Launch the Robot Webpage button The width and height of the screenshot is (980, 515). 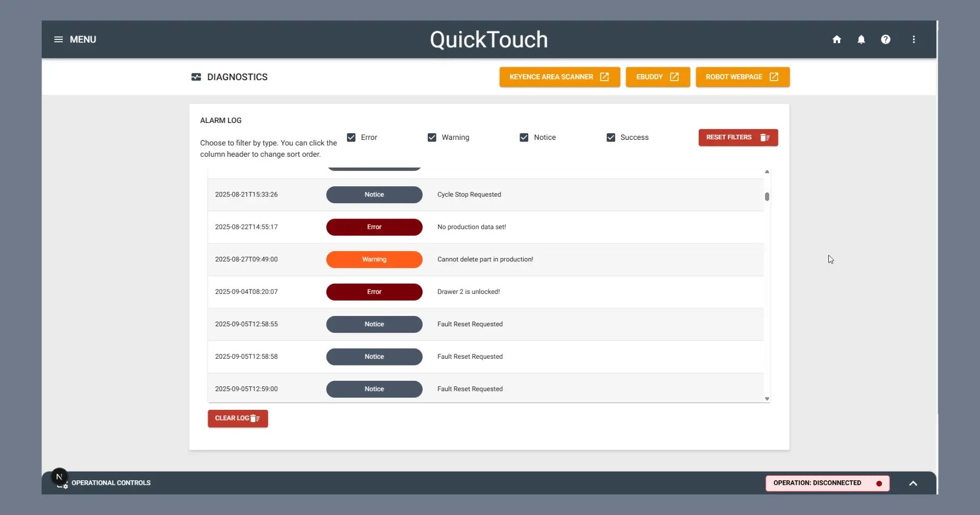pos(742,77)
